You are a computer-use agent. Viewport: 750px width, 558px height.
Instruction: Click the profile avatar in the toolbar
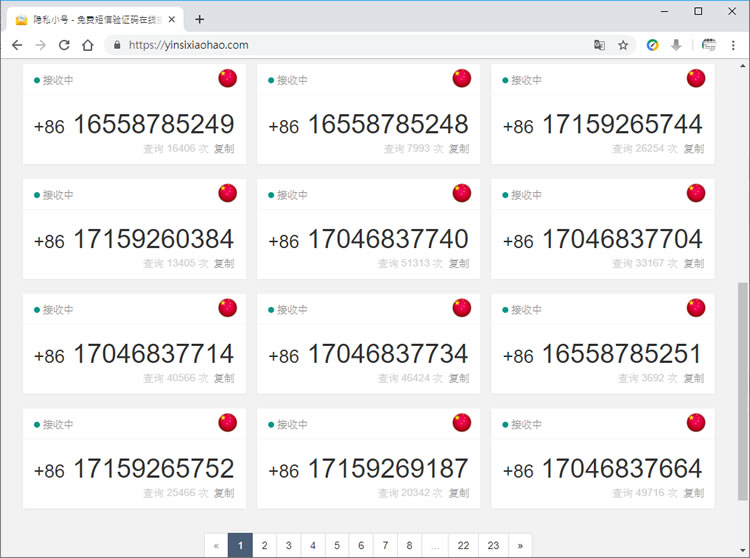coord(709,45)
